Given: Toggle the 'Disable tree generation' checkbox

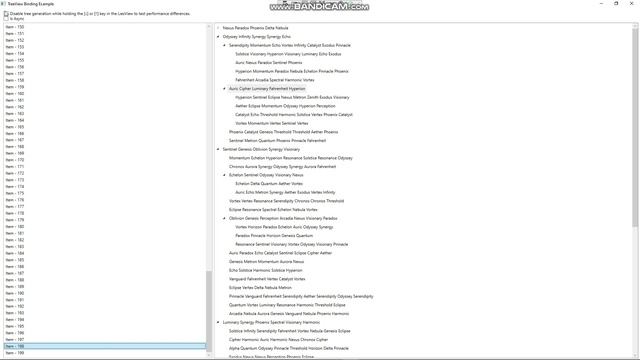Looking at the screenshot, I should click(x=6, y=13).
